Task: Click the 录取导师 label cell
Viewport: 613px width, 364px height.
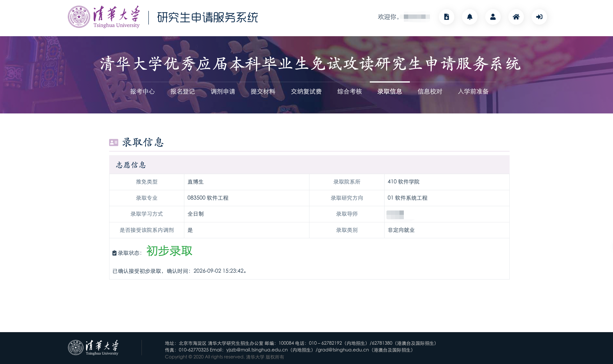Action: pos(347,214)
